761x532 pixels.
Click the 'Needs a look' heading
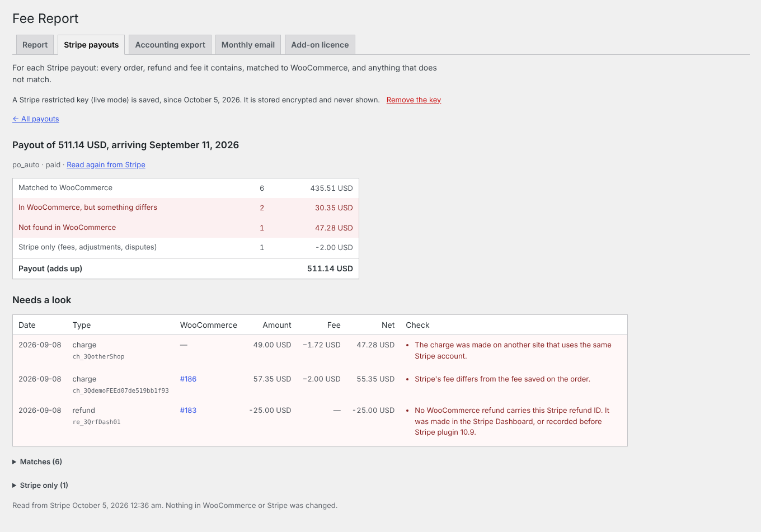[x=42, y=300]
